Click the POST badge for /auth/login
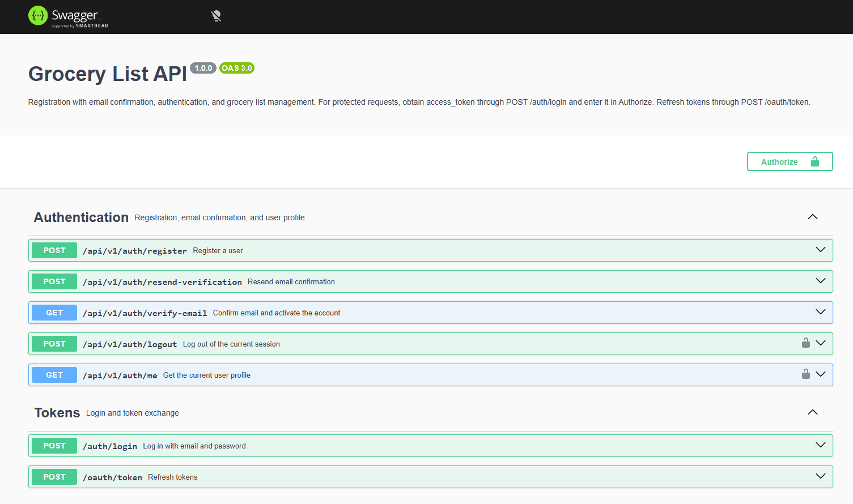This screenshot has height=504, width=853. pos(54,446)
